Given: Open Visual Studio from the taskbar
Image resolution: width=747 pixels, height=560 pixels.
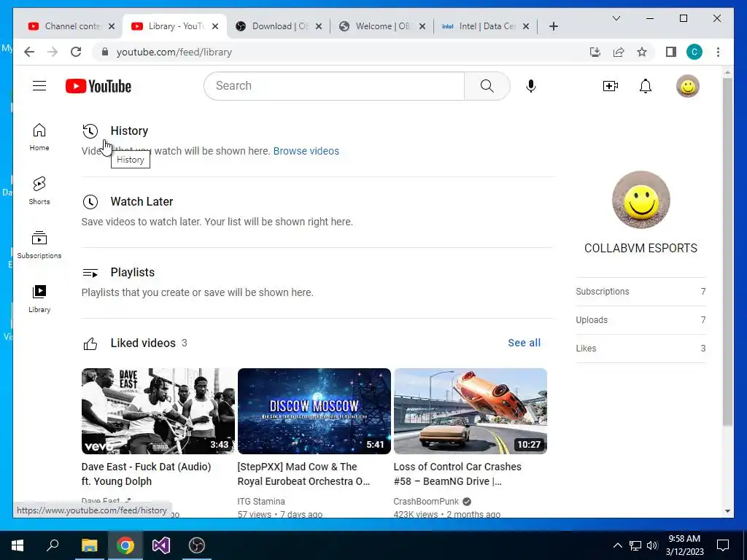Looking at the screenshot, I should click(161, 545).
